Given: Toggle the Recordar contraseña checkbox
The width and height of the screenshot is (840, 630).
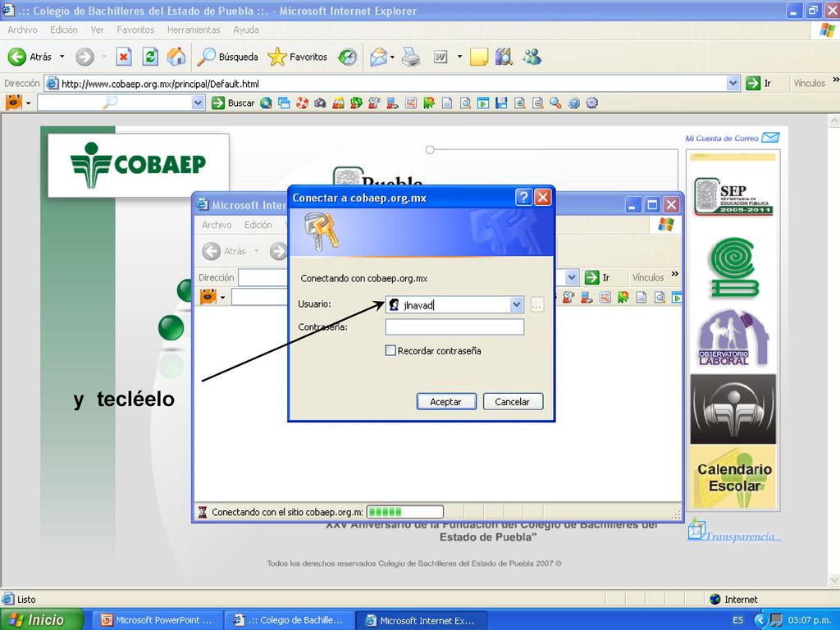Looking at the screenshot, I should coord(390,350).
